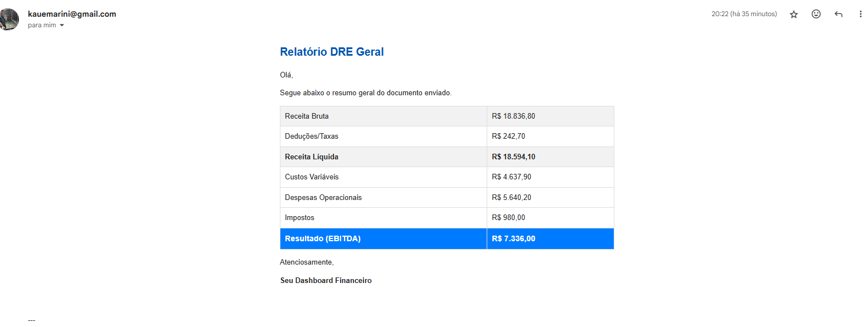Click the R$ 18.836,80 value cell
Screen dimensions: 868x327
click(x=513, y=116)
